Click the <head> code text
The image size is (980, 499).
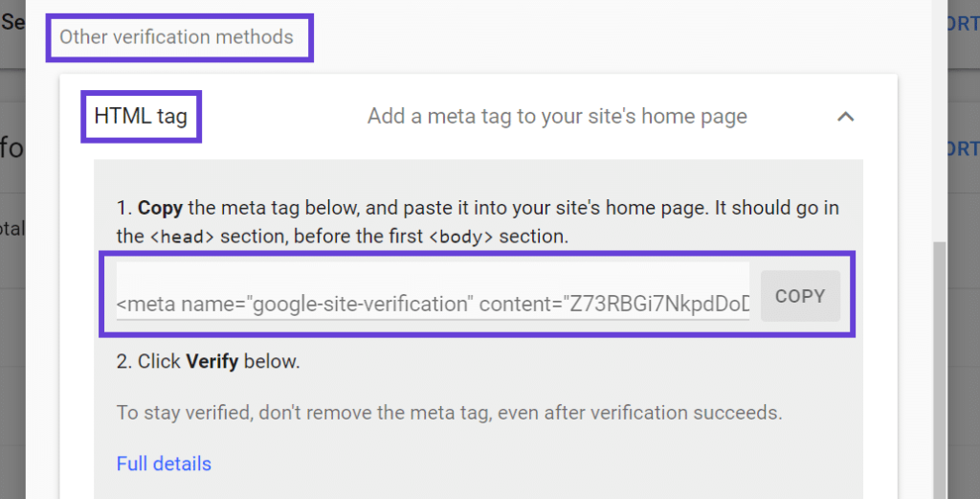181,237
